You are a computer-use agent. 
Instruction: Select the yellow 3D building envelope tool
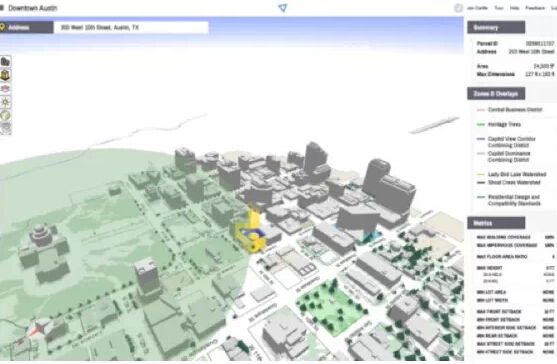pos(5,75)
